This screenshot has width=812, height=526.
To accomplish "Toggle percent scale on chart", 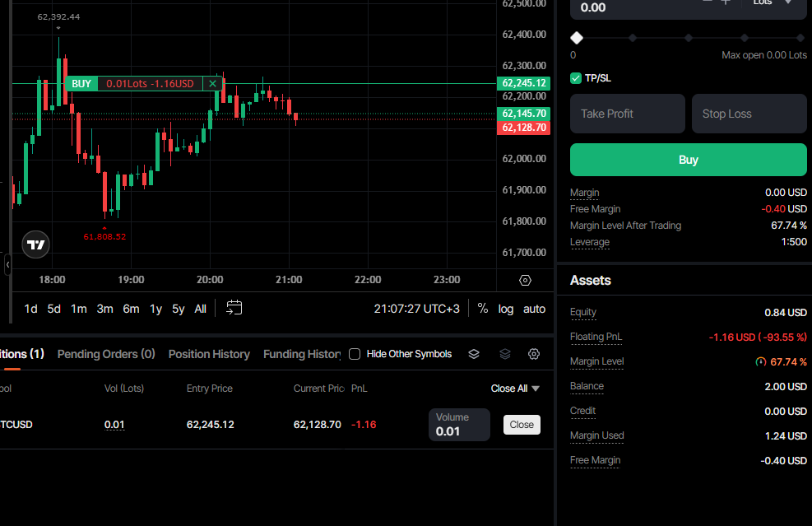I will 483,309.
